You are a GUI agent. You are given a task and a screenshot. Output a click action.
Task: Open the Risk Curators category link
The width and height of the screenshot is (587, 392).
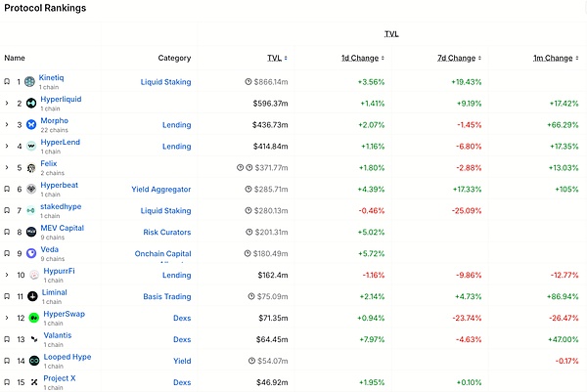click(162, 232)
